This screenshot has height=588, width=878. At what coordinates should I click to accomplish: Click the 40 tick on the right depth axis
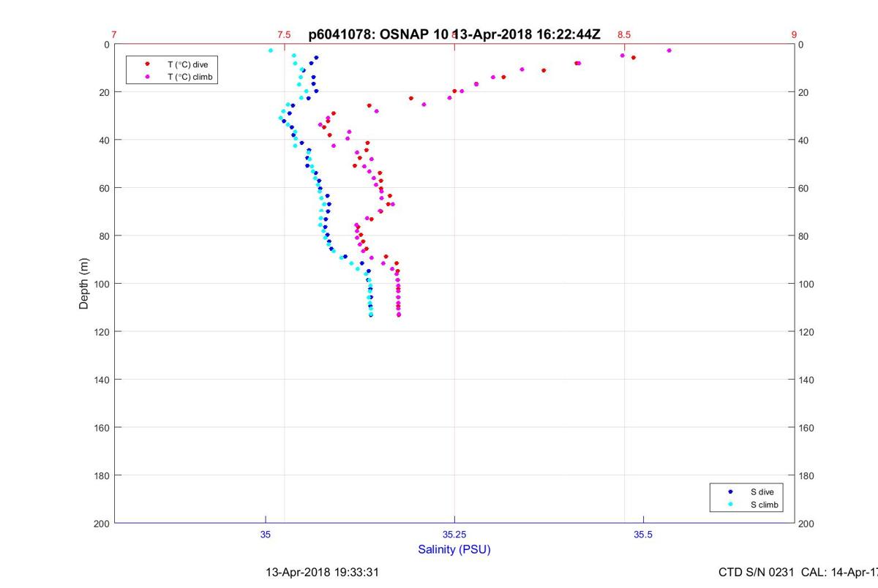(803, 140)
